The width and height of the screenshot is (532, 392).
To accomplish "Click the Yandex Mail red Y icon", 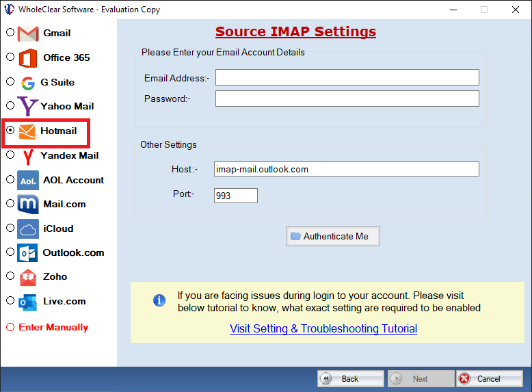I will click(28, 157).
